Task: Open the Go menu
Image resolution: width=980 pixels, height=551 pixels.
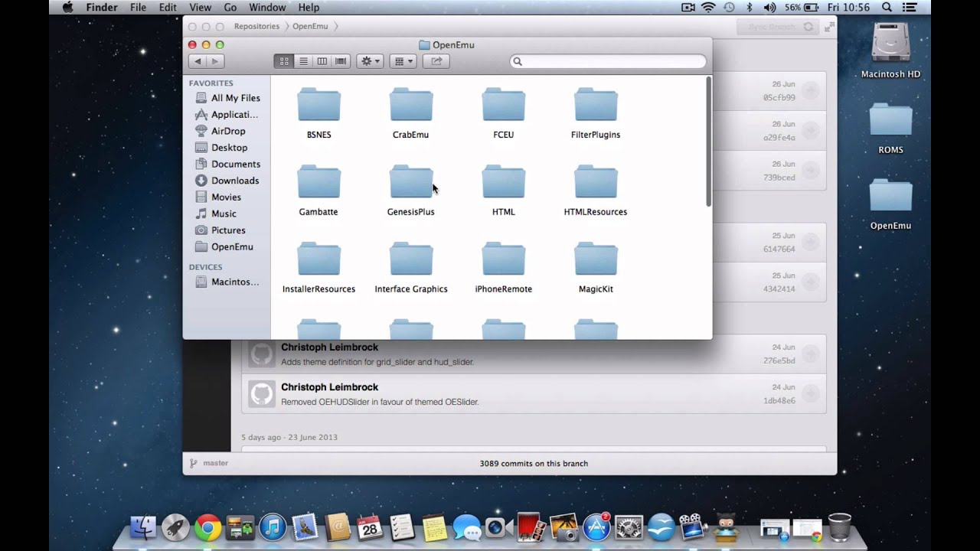Action: coord(230,8)
